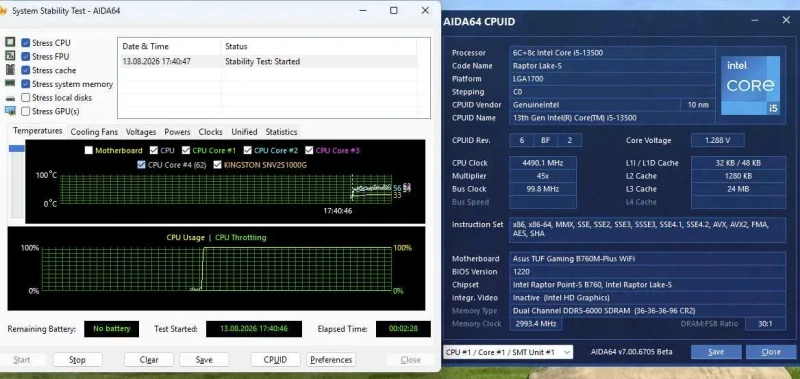Click the Test Started 13.08.2026 17:40:46 field
The image size is (800, 379).
tap(254, 329)
